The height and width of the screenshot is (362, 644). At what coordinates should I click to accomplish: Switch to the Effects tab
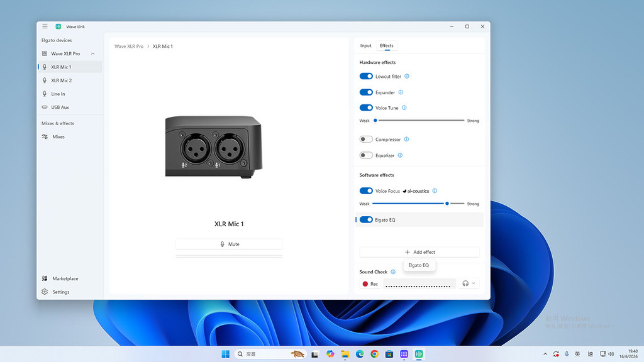[387, 45]
